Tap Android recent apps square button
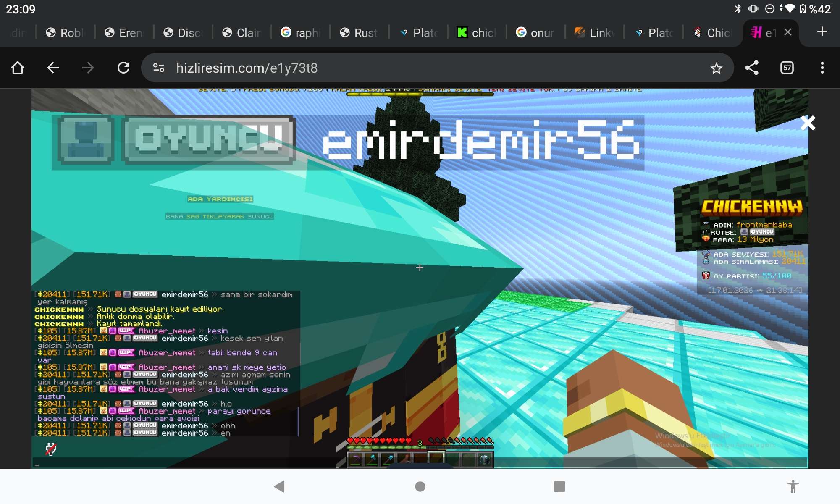 point(559,486)
